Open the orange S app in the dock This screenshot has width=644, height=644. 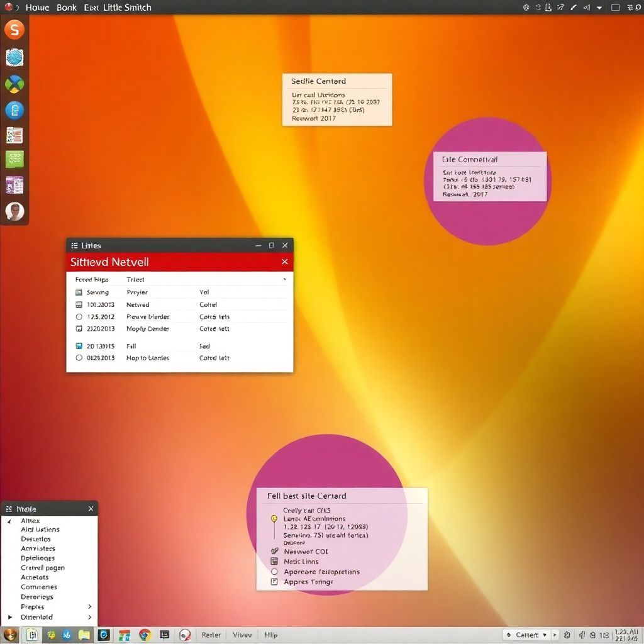(x=14, y=30)
